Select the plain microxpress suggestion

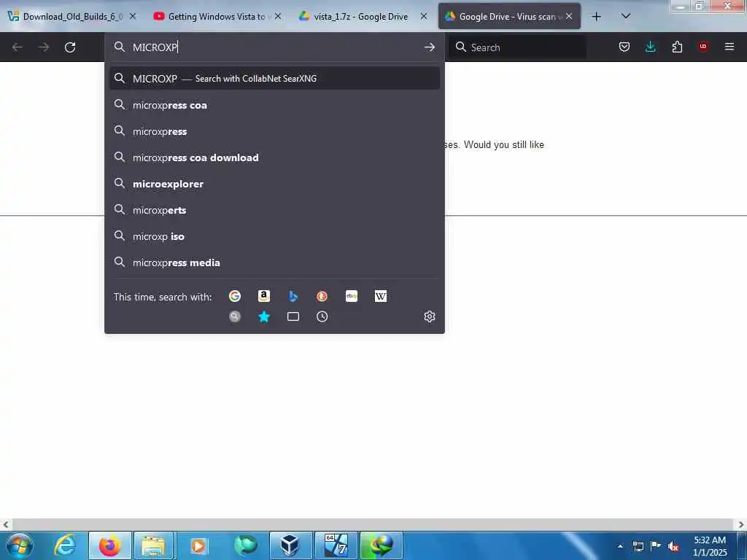click(x=274, y=131)
